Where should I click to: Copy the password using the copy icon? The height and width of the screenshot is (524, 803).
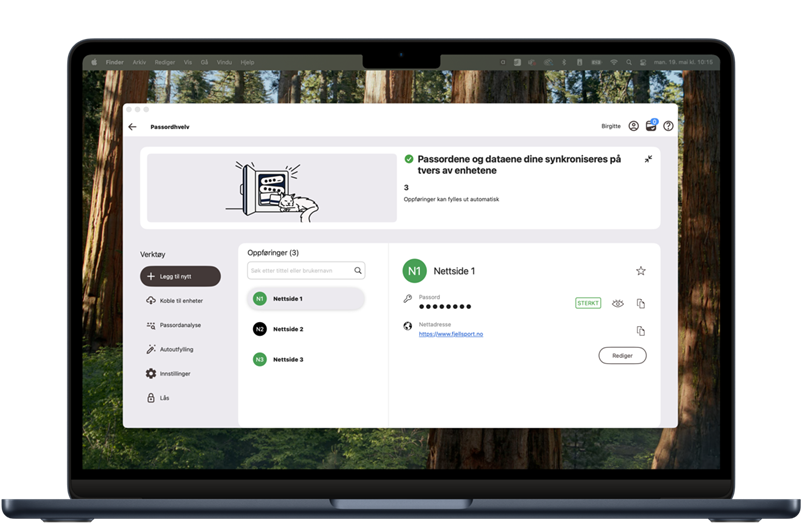pos(641,303)
